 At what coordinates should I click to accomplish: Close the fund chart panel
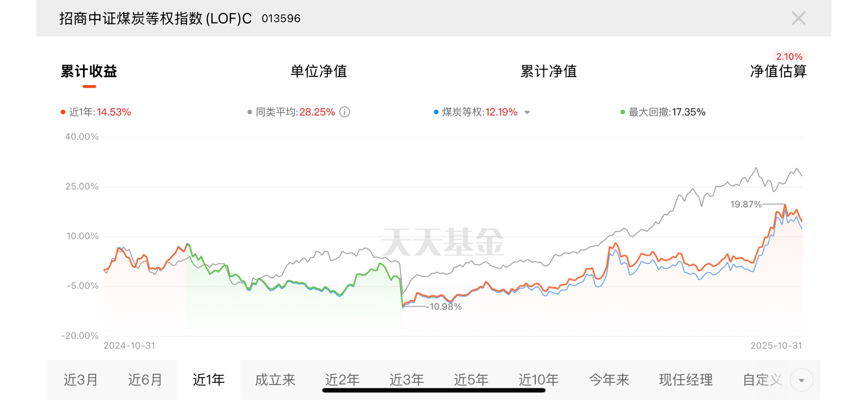pyautogui.click(x=798, y=18)
